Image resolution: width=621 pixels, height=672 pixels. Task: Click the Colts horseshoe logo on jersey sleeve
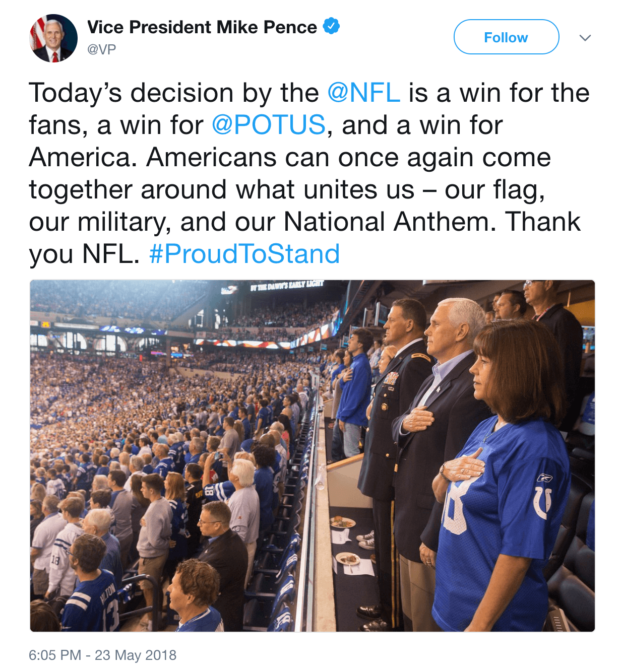tap(543, 501)
